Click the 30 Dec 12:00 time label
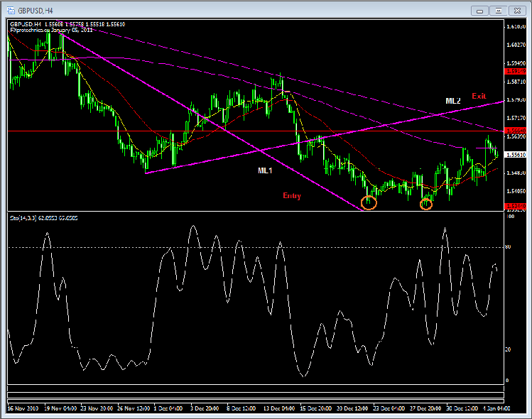 462,408
